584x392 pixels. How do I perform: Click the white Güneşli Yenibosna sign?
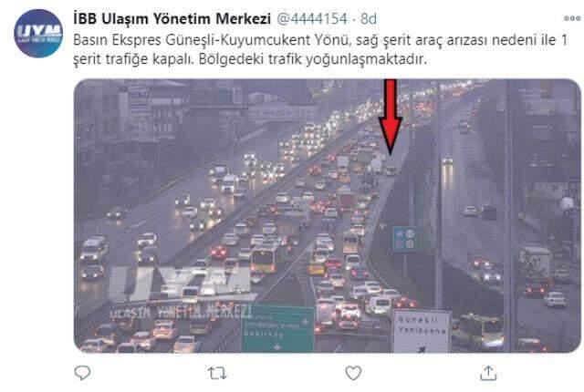[422, 331]
